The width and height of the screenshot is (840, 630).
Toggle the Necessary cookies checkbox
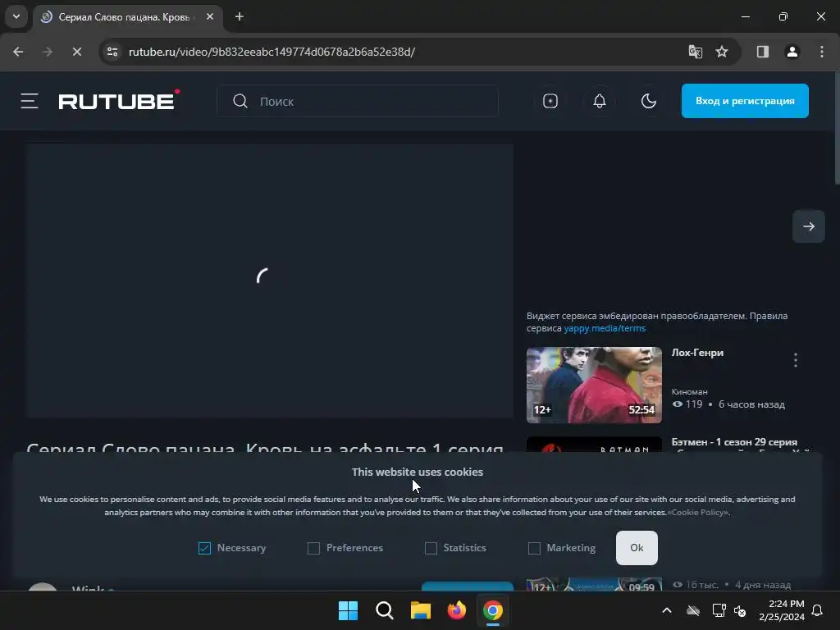[204, 548]
